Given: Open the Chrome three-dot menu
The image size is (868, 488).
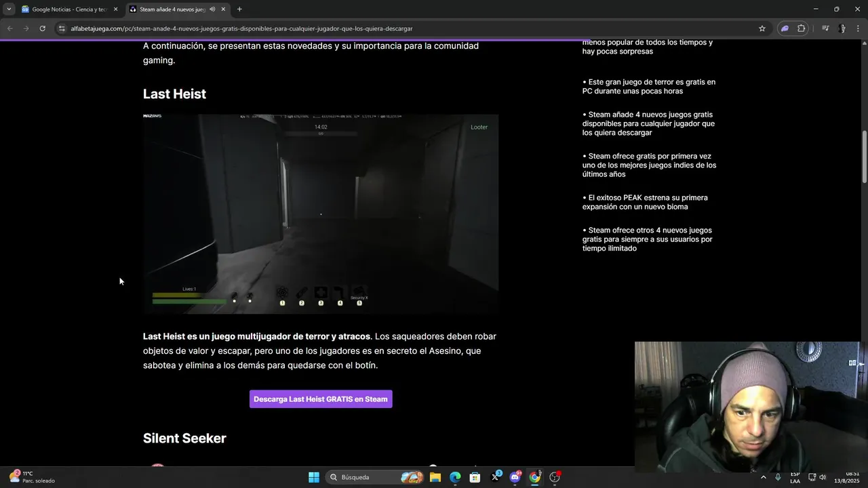Looking at the screenshot, I should click(859, 28).
